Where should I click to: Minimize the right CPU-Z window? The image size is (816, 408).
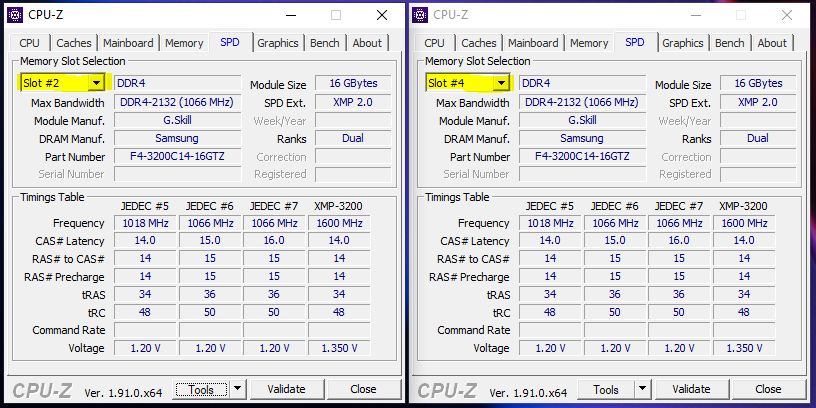click(695, 15)
